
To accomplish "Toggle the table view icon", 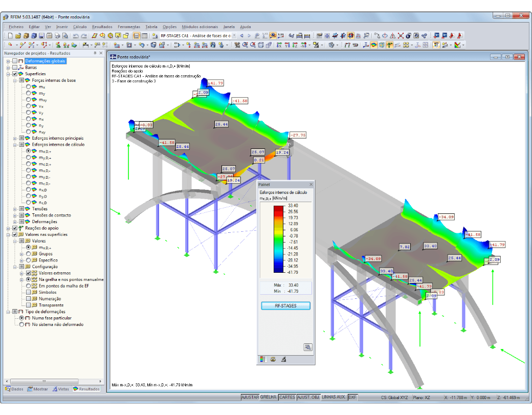I will (144, 36).
